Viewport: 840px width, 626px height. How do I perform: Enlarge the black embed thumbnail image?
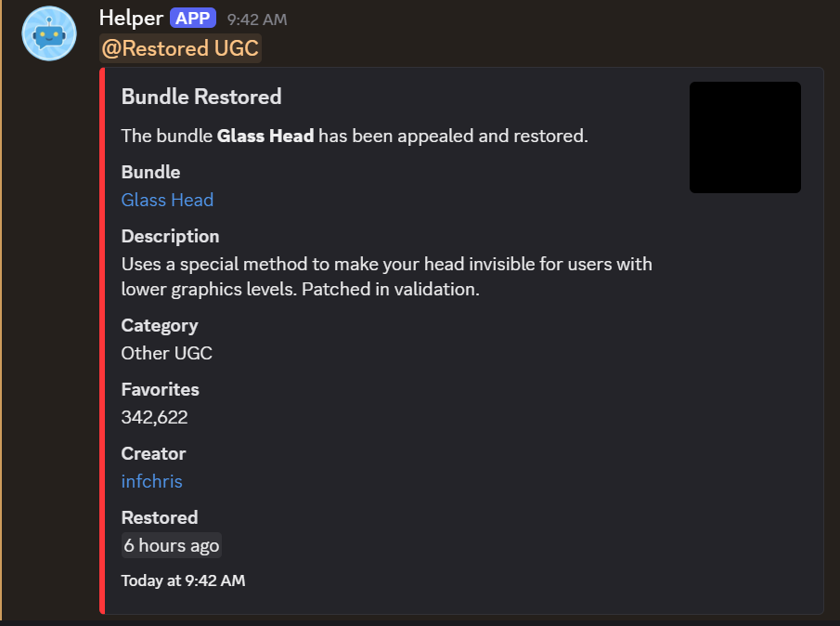[744, 137]
